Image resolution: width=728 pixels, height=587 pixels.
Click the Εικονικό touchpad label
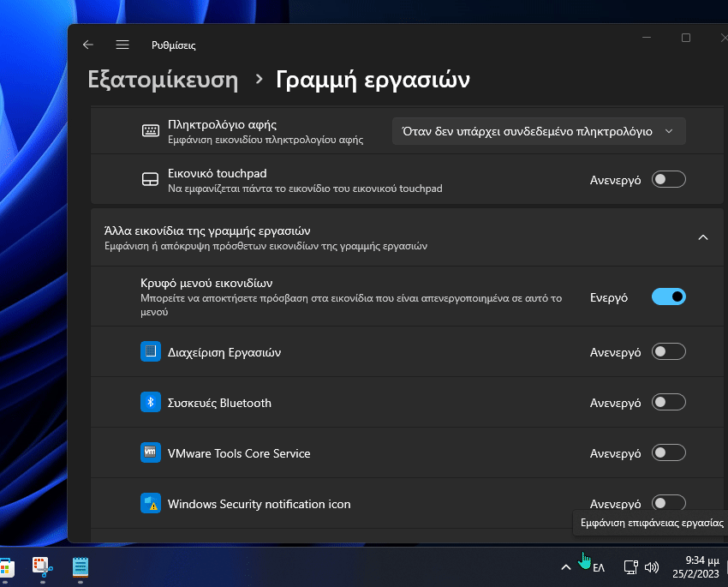tap(218, 173)
